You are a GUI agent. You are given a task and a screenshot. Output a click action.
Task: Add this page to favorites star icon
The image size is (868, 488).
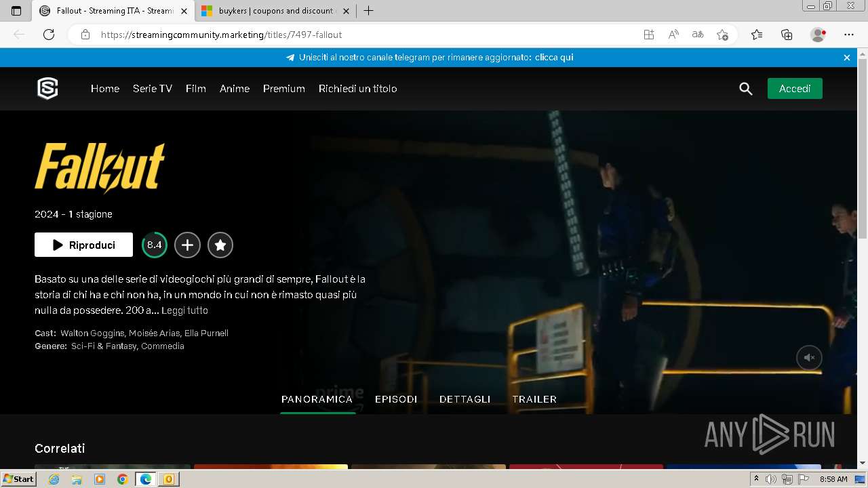tap(722, 35)
